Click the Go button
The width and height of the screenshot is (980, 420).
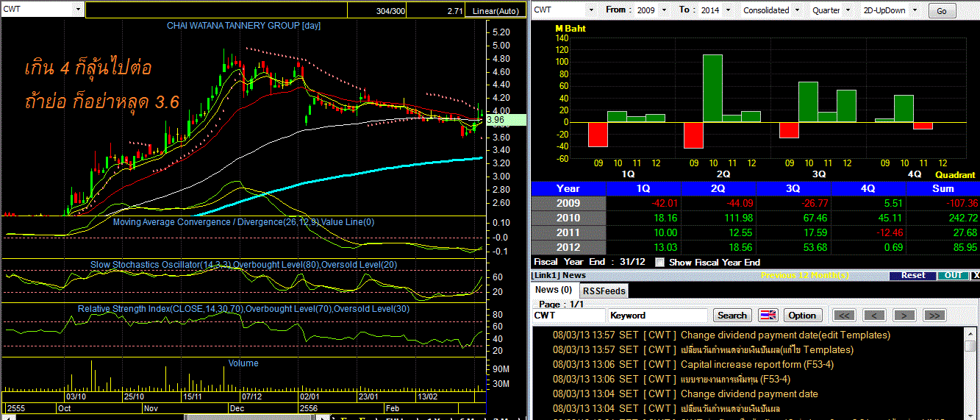(x=942, y=10)
